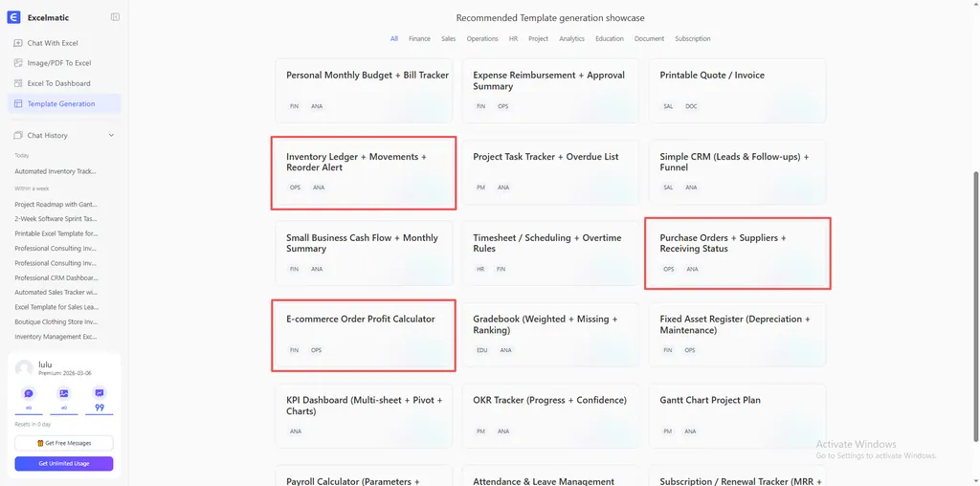Open Chat With Excel icon
Screen dimensions: 980x486
[x=18, y=43]
